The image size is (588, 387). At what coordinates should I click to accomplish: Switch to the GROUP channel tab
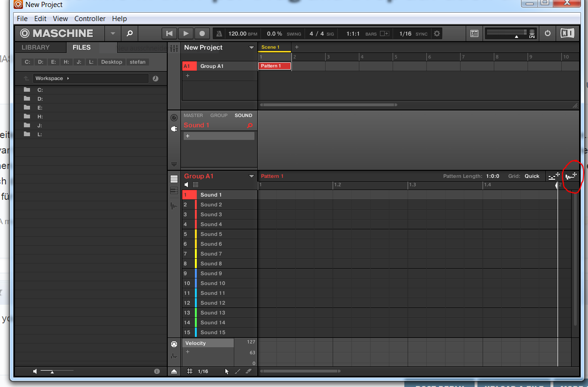click(x=219, y=115)
